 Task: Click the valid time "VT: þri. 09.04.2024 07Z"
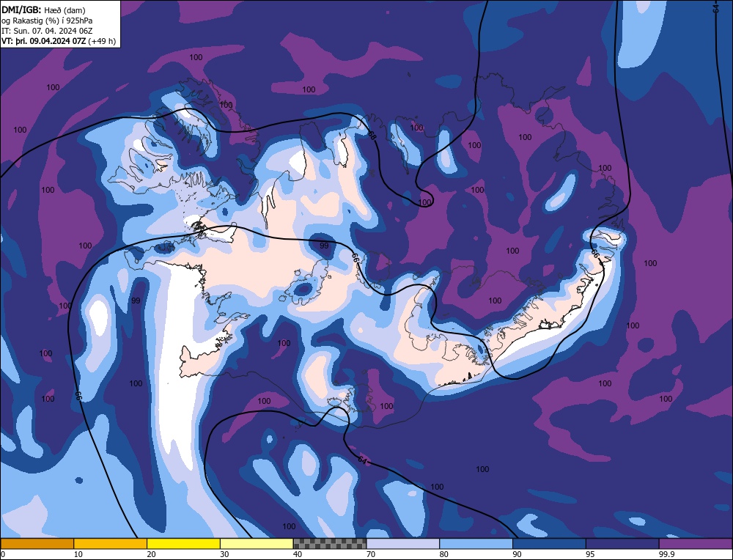(x=44, y=41)
